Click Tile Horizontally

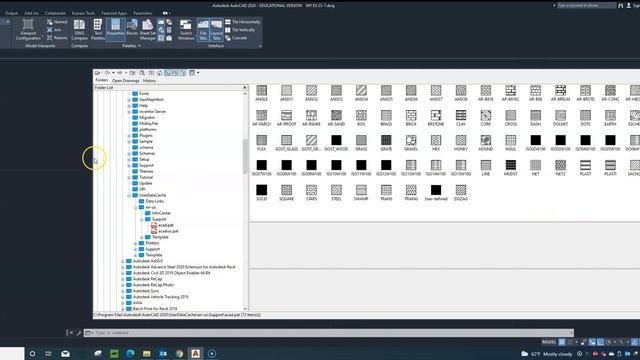242,22
